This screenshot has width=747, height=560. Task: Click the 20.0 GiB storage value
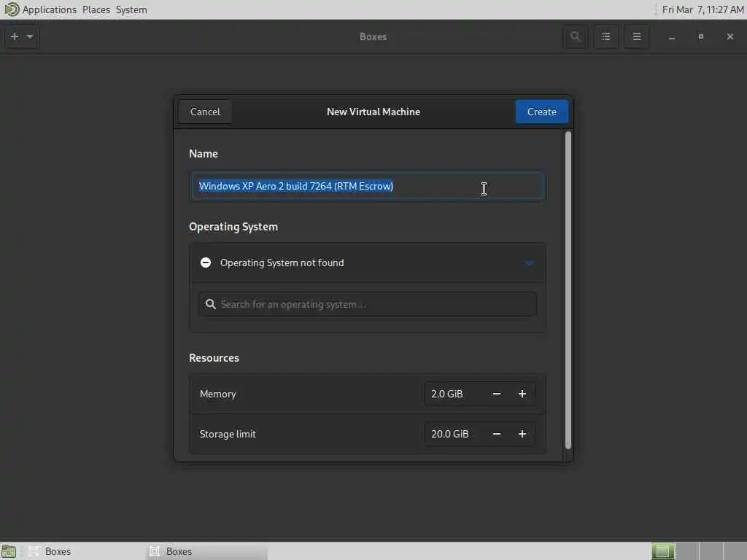[450, 434]
